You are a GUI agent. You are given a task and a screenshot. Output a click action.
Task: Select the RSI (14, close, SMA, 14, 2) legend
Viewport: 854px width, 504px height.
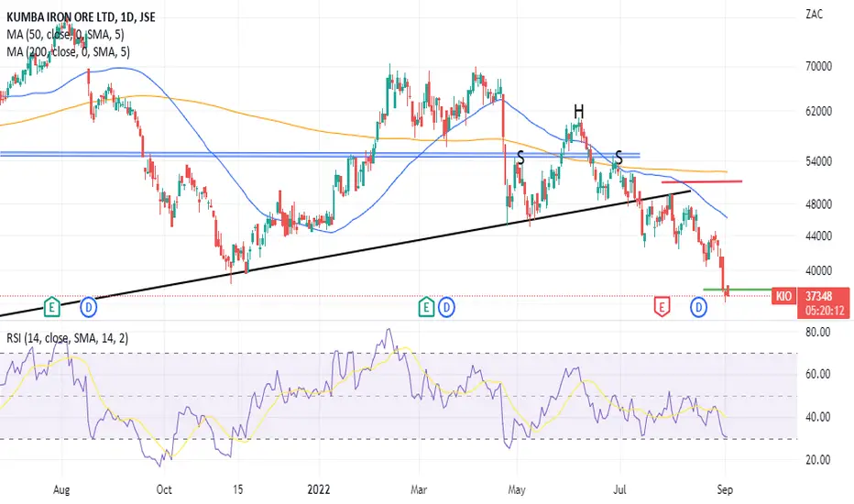click(x=68, y=338)
